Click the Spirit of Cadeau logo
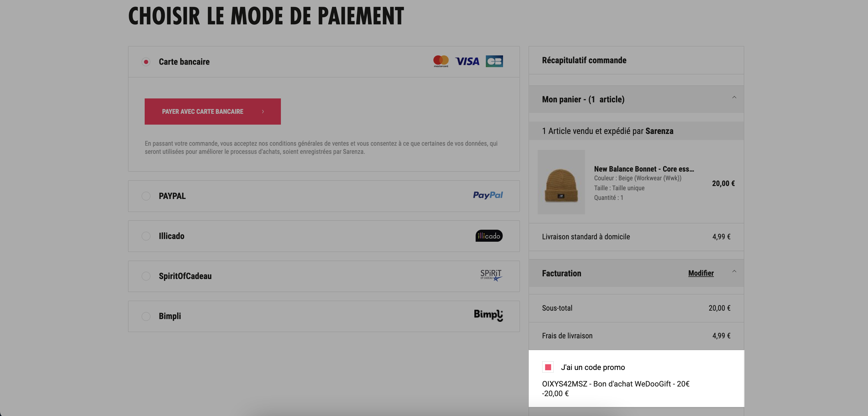 (x=491, y=275)
